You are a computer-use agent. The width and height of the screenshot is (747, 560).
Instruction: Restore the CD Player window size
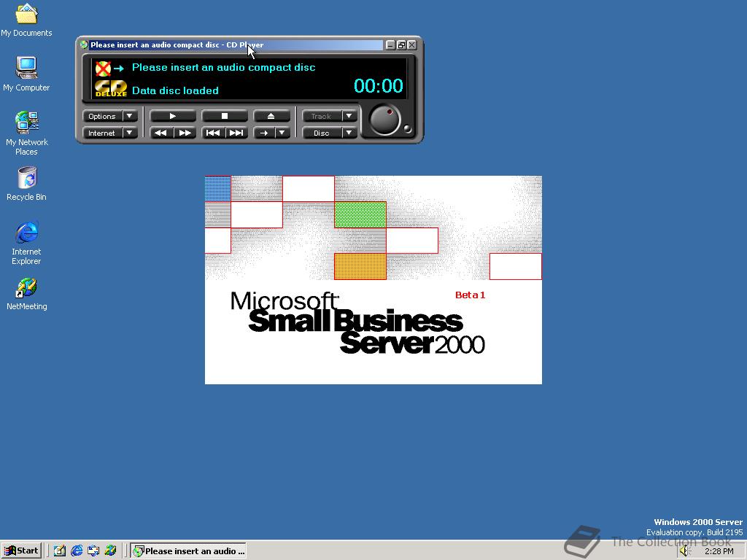point(401,44)
